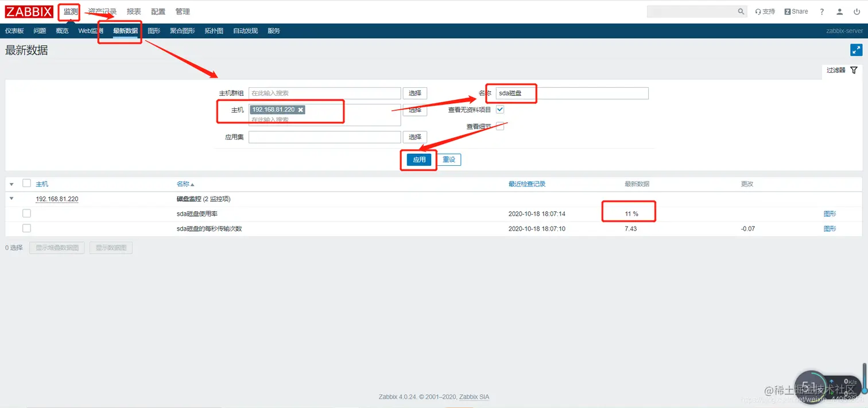Open the Share link
Image resolution: width=868 pixels, height=408 pixels.
click(x=796, y=11)
